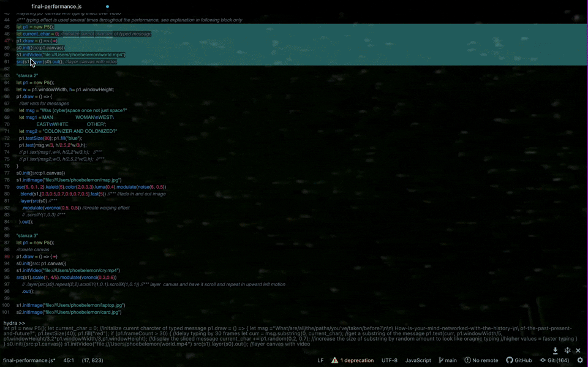Select the final-performance.js tab
Image resolution: width=588 pixels, height=367 pixels.
coord(56,7)
